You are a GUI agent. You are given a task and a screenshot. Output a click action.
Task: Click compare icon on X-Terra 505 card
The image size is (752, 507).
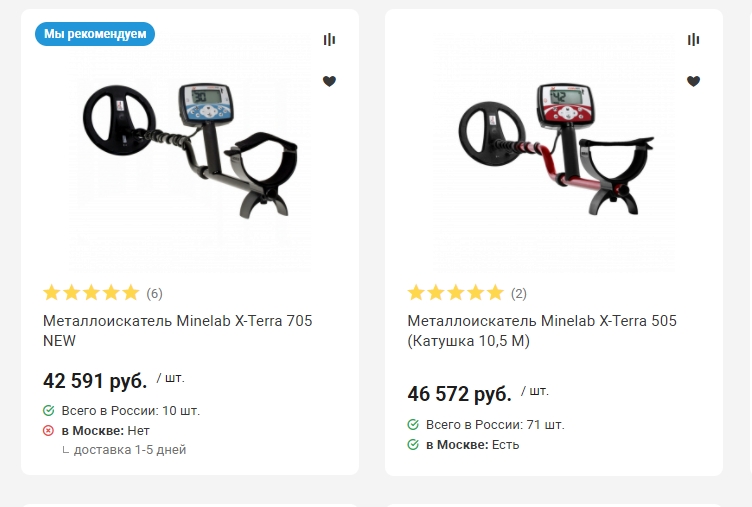(x=693, y=40)
